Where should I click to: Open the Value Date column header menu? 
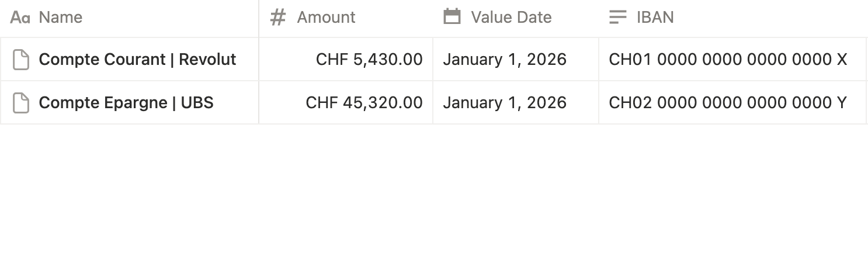pos(516,18)
